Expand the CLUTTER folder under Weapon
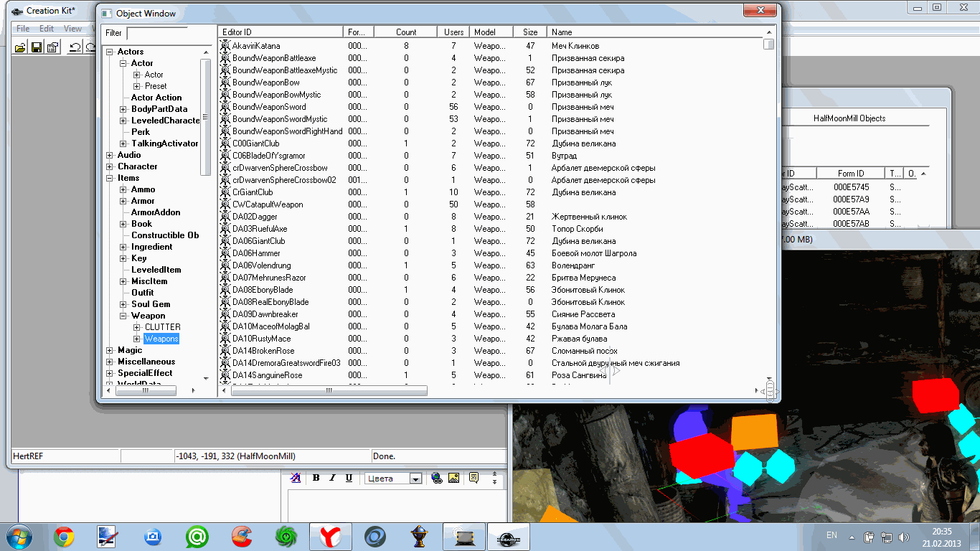980x551 pixels. (x=137, y=327)
